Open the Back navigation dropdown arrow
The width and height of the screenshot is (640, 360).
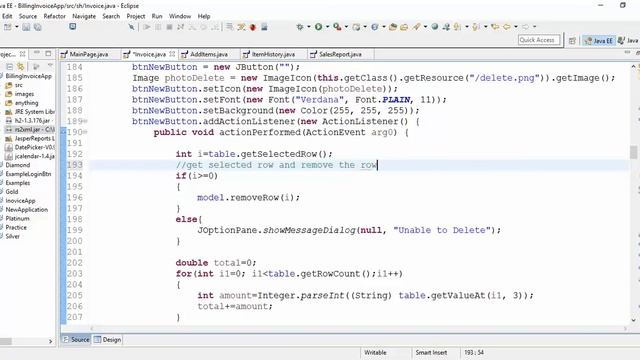click(x=516, y=27)
